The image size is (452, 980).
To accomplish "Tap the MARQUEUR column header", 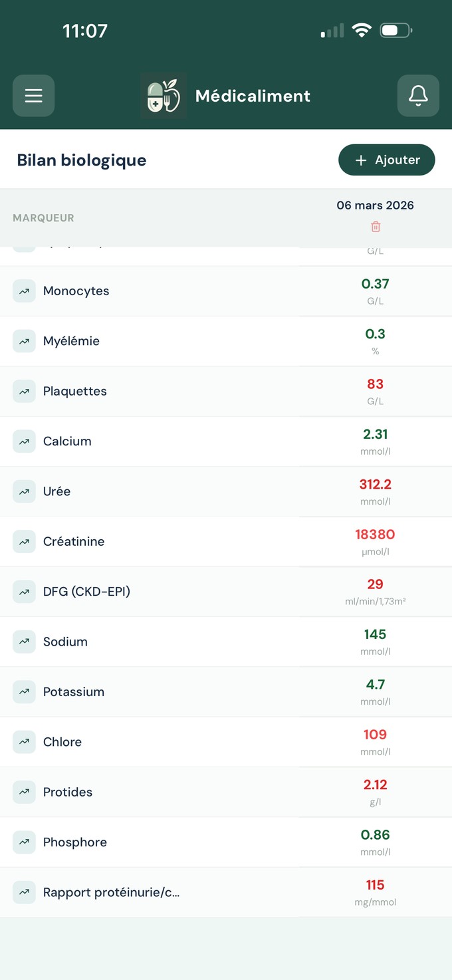I will [44, 218].
